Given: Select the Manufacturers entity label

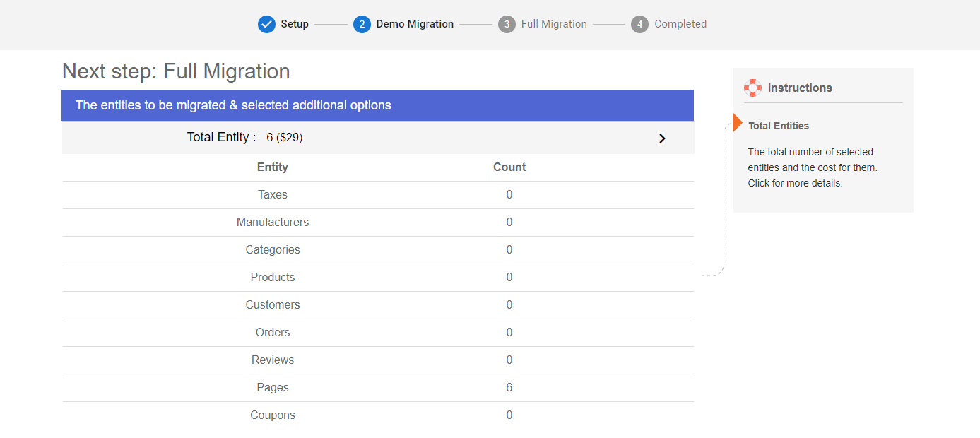Looking at the screenshot, I should pyautogui.click(x=273, y=223).
